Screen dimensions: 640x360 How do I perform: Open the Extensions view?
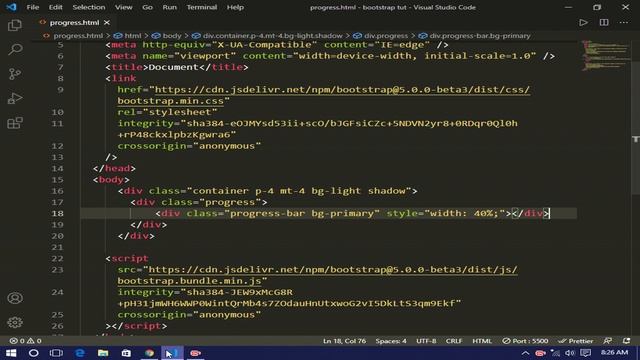[x=15, y=123]
